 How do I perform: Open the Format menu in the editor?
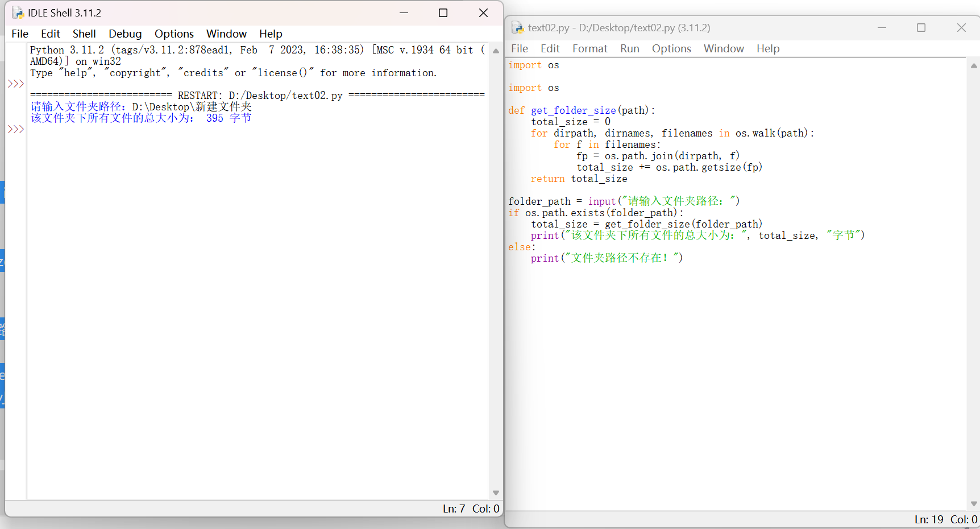[589, 48]
